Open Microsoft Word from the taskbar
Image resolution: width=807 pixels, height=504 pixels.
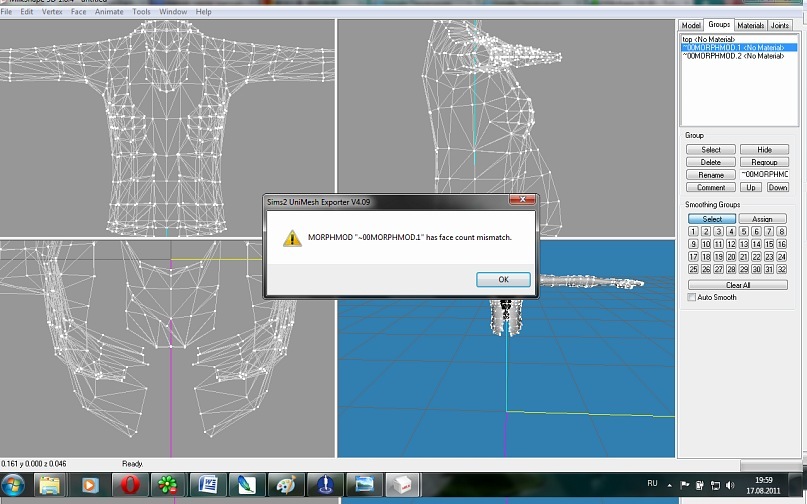pyautogui.click(x=206, y=485)
